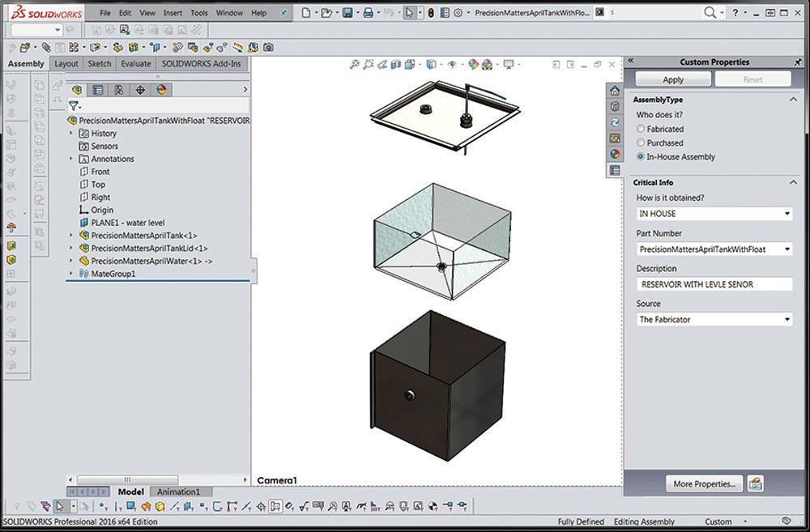
Task: Click the Print icon
Action: point(368,13)
